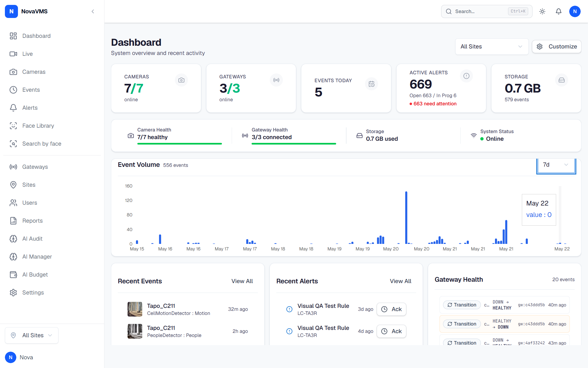Screen dimensions: 588x368
Task: Click the NovaVMS logo icon
Action: [11, 11]
